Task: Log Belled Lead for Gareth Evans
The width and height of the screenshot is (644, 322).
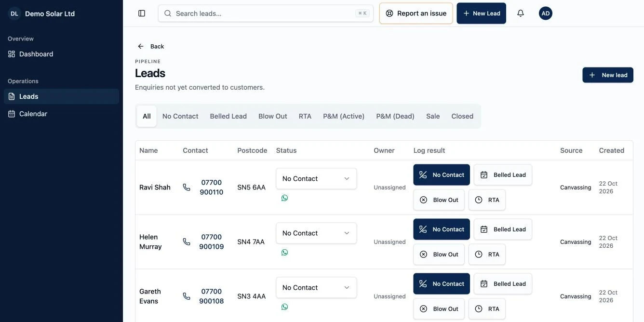Action: [503, 284]
